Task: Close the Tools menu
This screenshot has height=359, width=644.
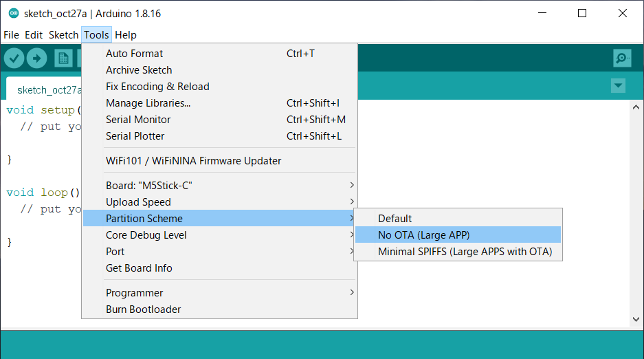Action: click(96, 35)
